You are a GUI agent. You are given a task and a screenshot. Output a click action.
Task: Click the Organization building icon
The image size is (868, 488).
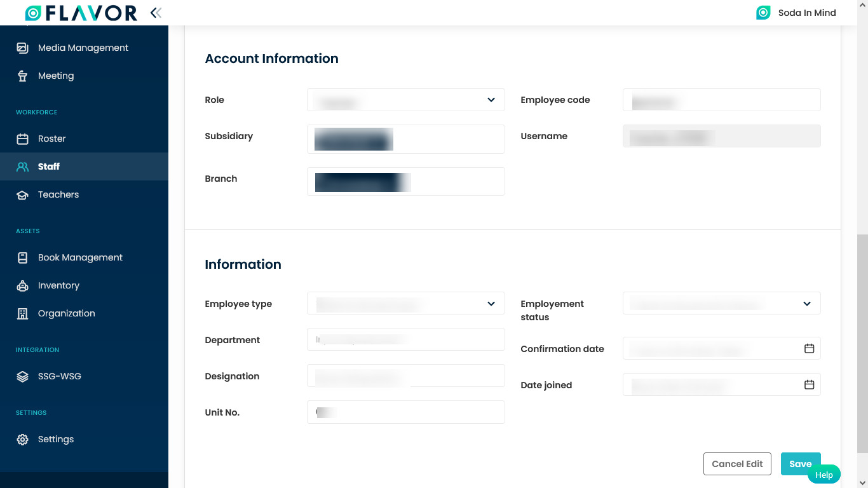click(x=22, y=313)
